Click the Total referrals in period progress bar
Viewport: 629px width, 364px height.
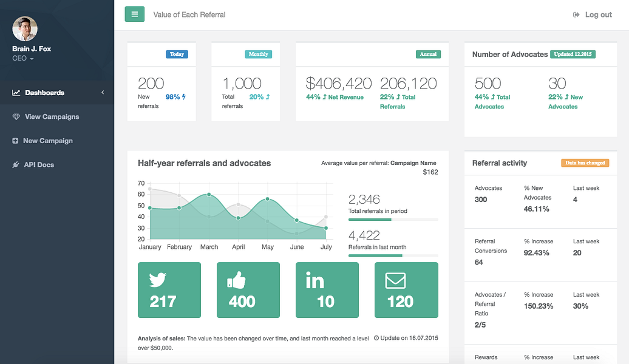pos(393,219)
